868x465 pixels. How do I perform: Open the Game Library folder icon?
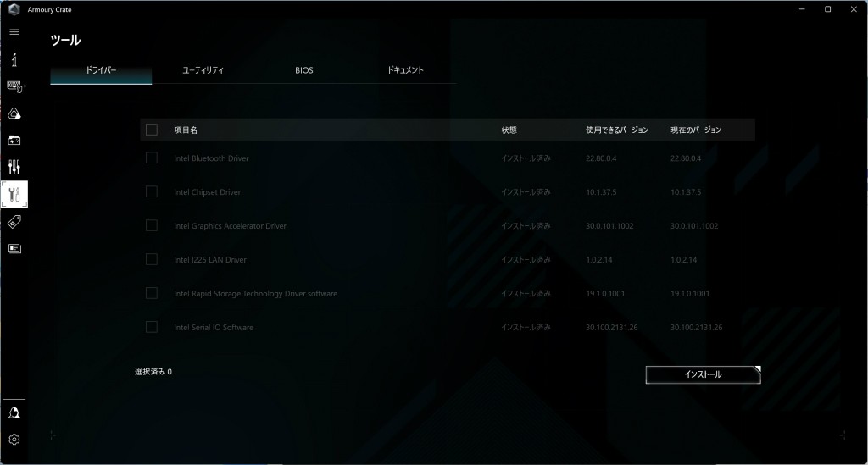[14, 141]
